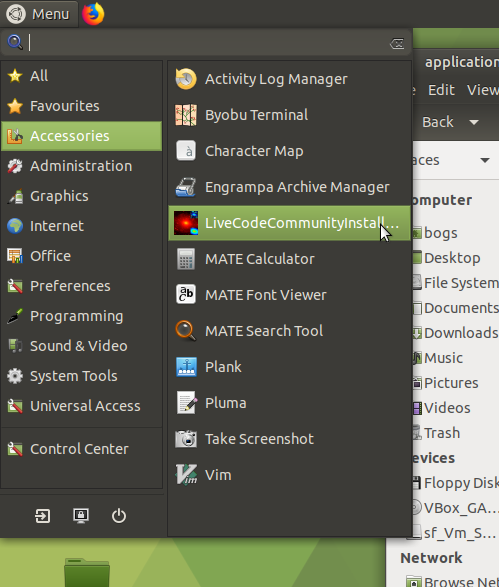
Task: Select the Accessories category
Action: point(82,136)
